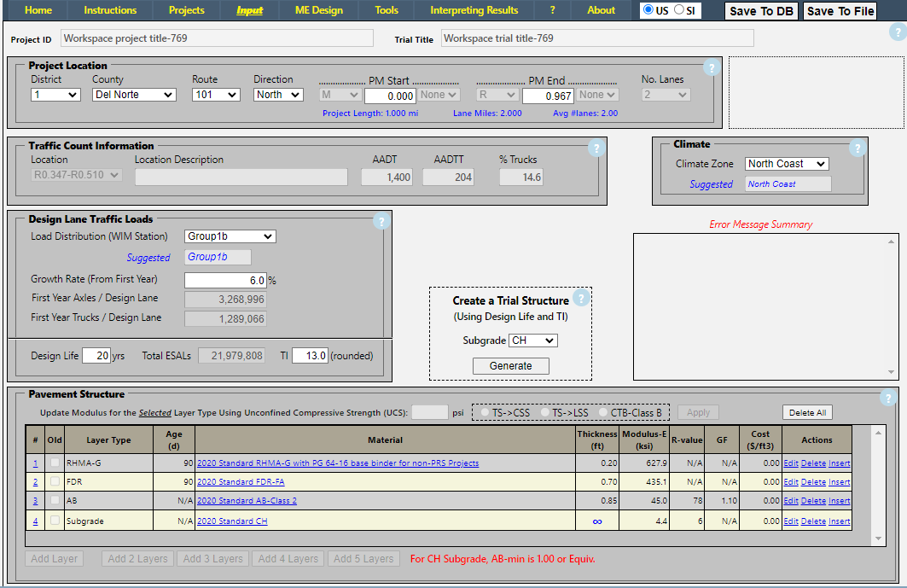Open the Pavement Structure help icon
Screen dimensions: 907x588
tap(888, 398)
